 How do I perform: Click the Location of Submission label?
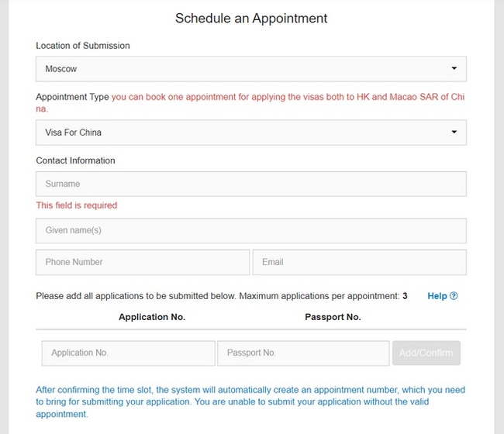(83, 46)
